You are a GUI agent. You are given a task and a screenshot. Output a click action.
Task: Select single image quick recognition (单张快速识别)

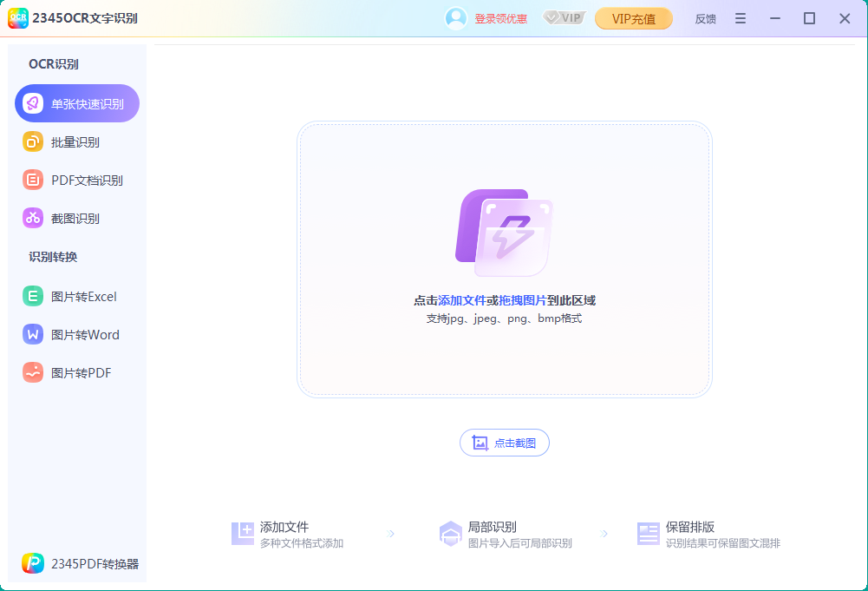click(77, 103)
